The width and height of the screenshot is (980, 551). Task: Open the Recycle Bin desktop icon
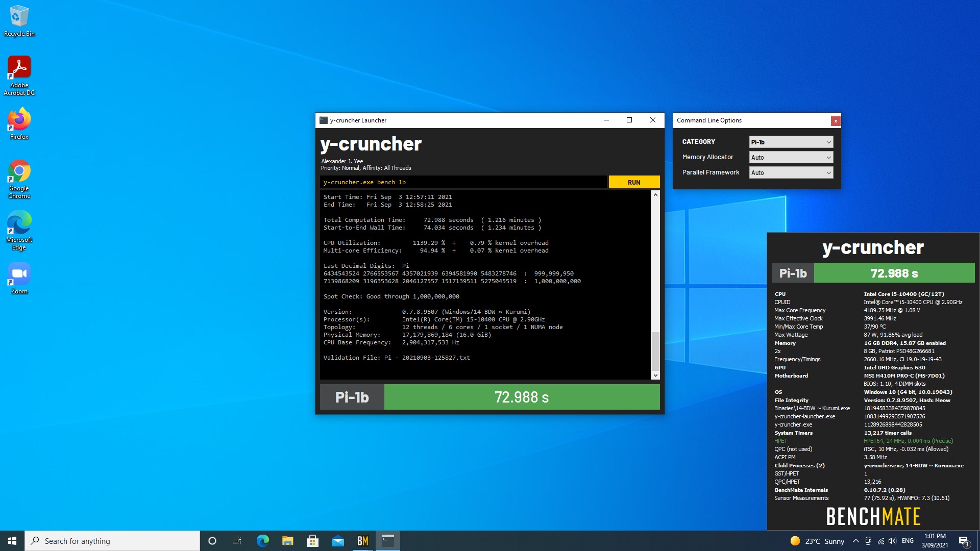click(19, 20)
